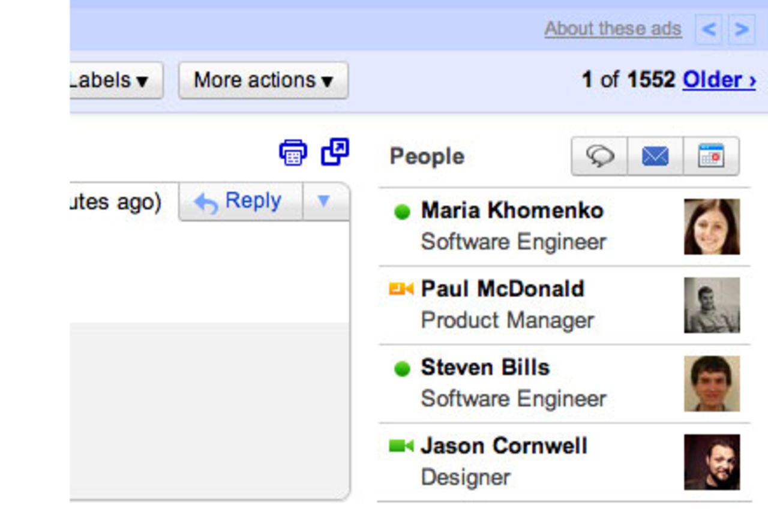Click the print conversation icon
Screen dimensions: 768x532
click(293, 152)
